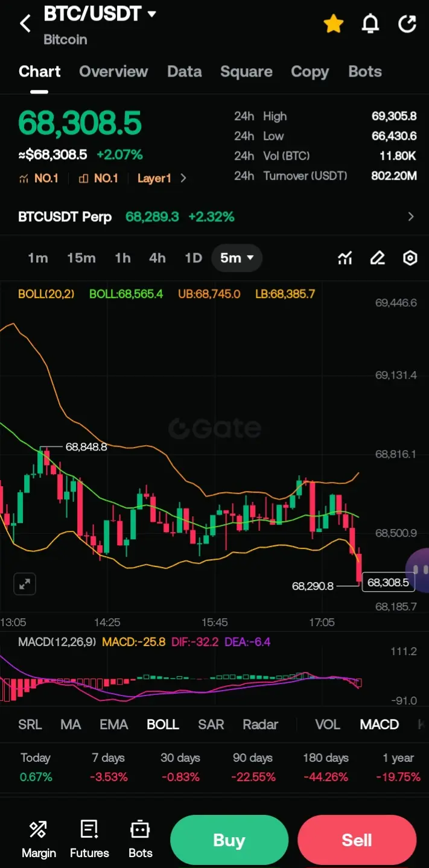The width and height of the screenshot is (429, 868).
Task: Toggle the MACD sub-indicator
Action: point(380,724)
